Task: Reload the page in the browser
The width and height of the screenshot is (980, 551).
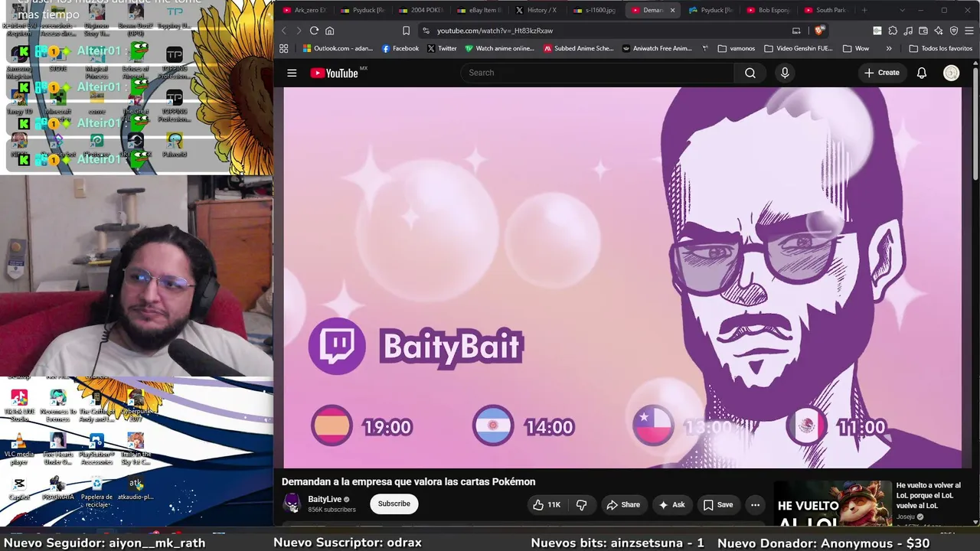Action: (314, 31)
